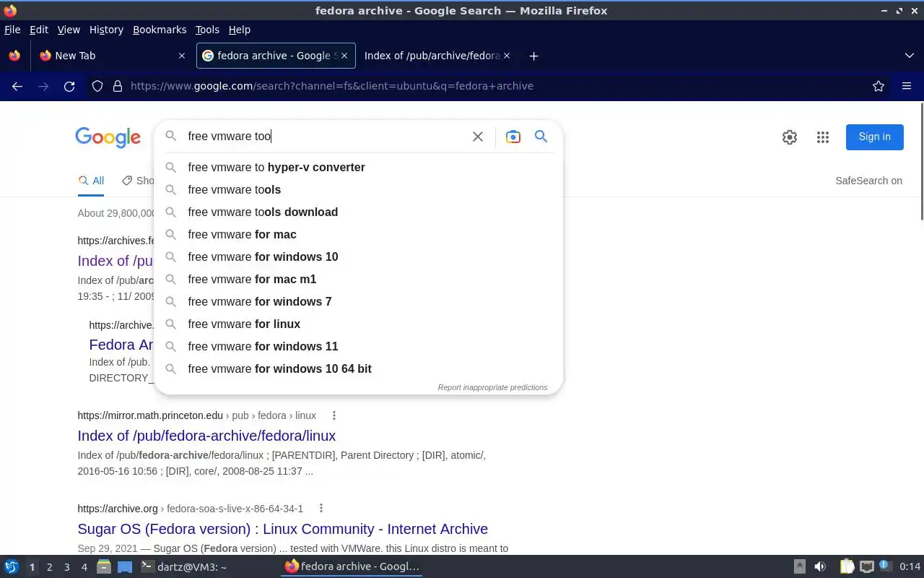Open Index of /pub/fedora-archive/fedora/linux result
The height and width of the screenshot is (578, 924).
206,436
